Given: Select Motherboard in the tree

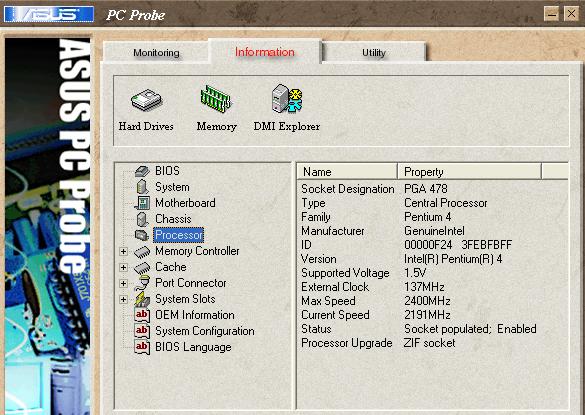Looking at the screenshot, I should pyautogui.click(x=185, y=203).
